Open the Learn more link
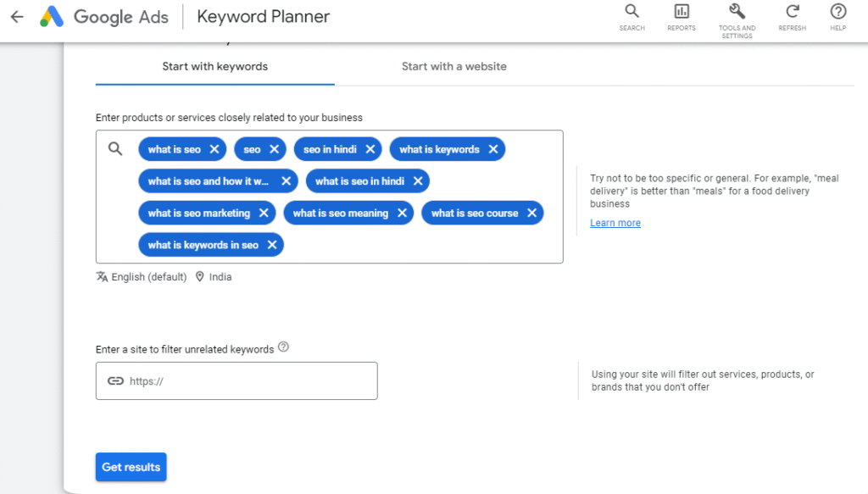The width and height of the screenshot is (868, 494). [x=615, y=223]
